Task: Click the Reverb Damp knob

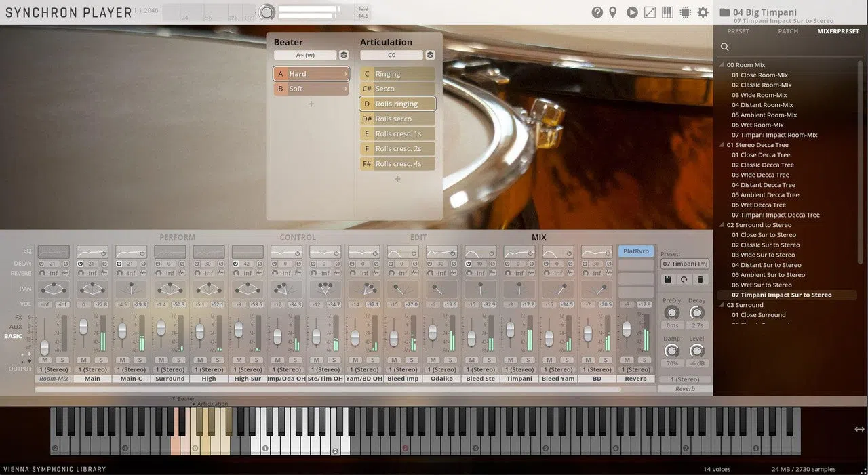Action: coord(671,351)
